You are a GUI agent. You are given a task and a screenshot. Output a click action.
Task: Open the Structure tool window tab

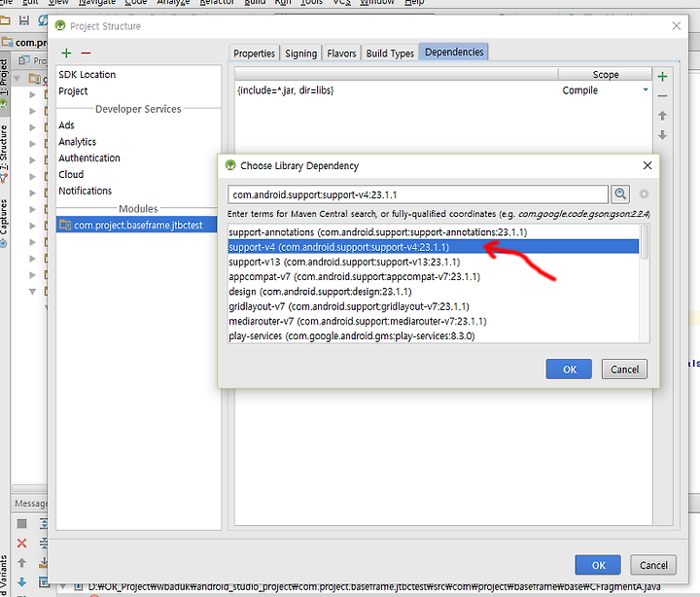pos(4,153)
